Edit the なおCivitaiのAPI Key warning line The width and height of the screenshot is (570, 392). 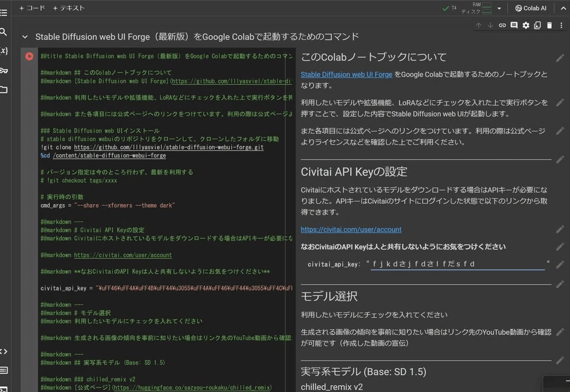click(x=560, y=247)
